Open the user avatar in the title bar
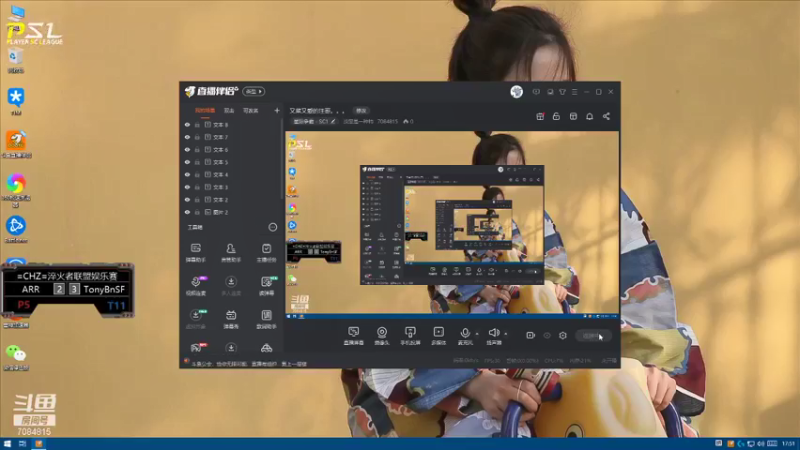 [x=516, y=91]
